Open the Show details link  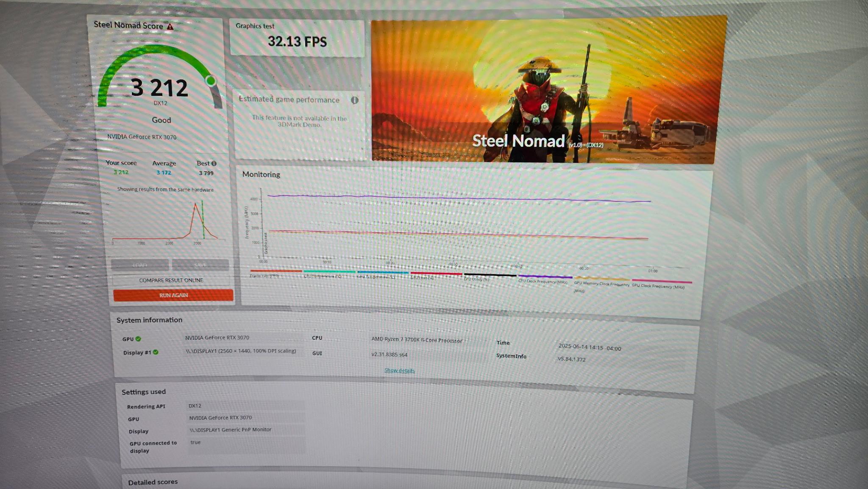[x=399, y=371]
